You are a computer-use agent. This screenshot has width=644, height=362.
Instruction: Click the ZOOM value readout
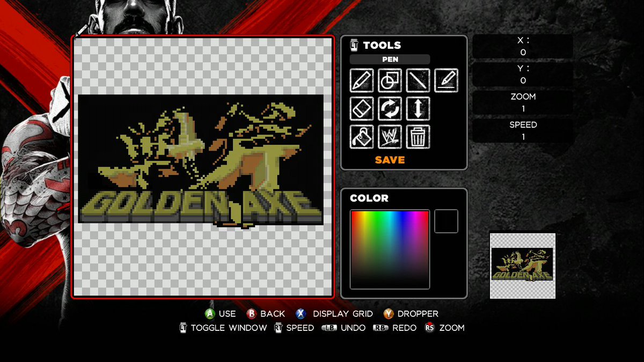click(523, 102)
